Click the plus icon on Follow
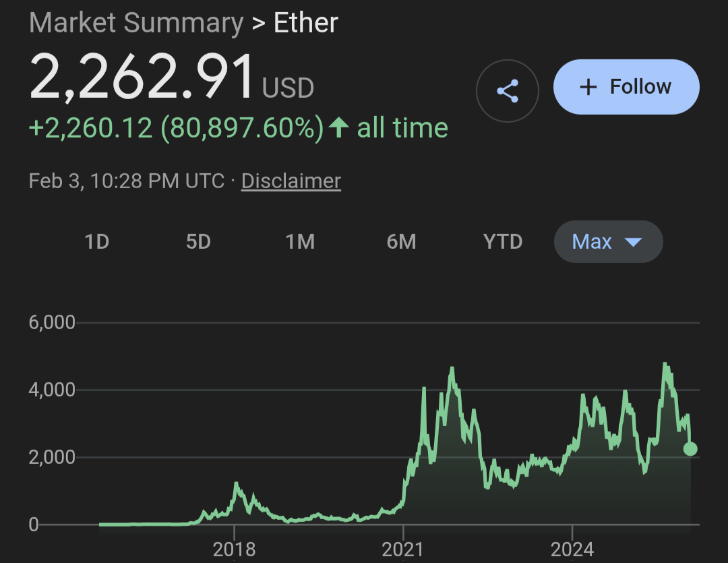728x563 pixels. click(x=588, y=87)
